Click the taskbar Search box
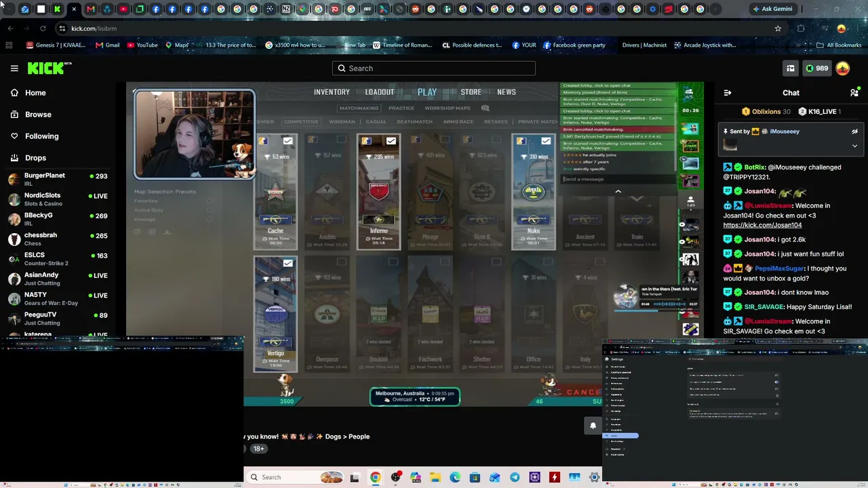 (x=294, y=477)
